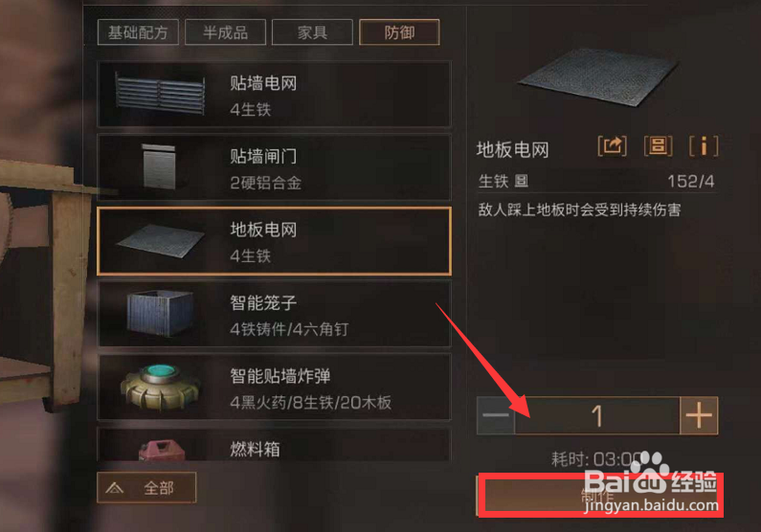Open the 家具 tab

(312, 33)
